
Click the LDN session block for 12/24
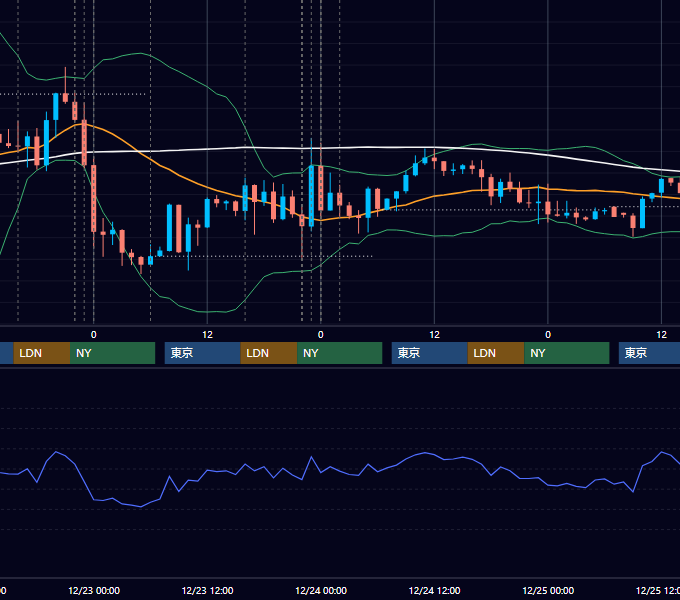496,353
